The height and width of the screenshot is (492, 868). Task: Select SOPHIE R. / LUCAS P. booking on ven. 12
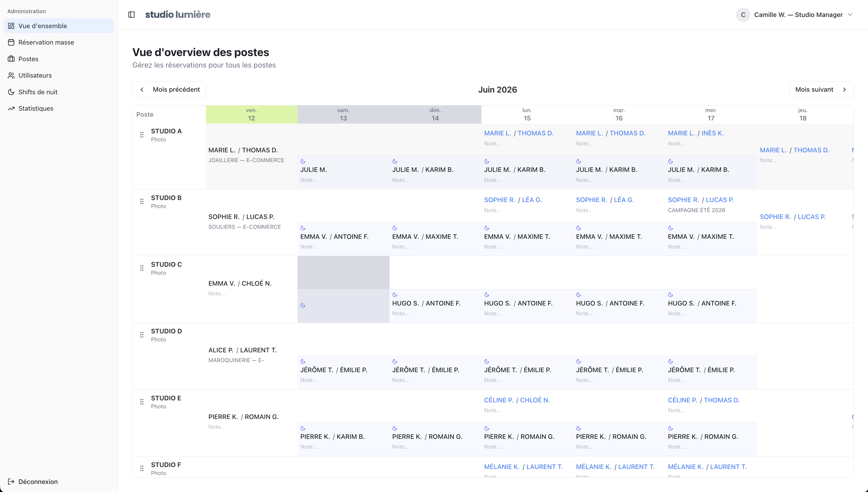coord(241,217)
